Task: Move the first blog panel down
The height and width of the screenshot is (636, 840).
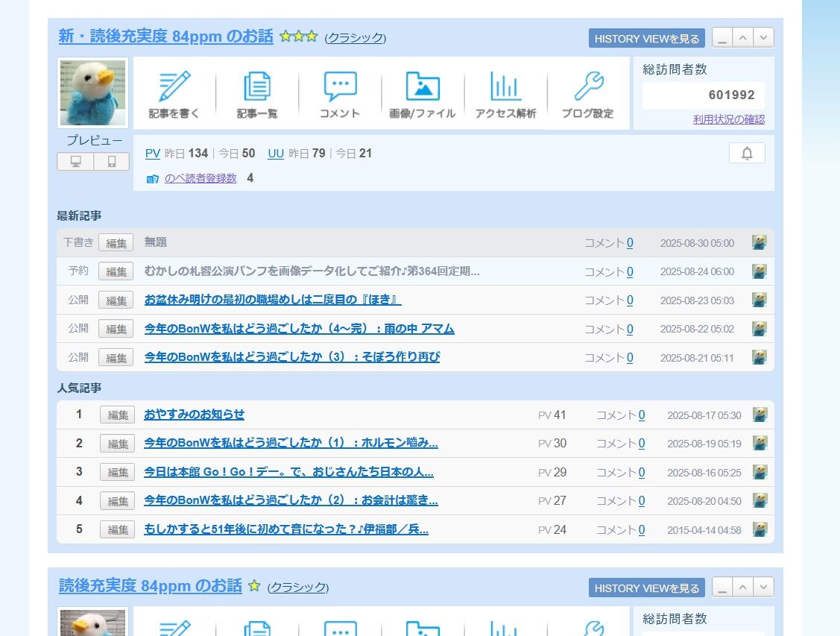Action: click(763, 38)
